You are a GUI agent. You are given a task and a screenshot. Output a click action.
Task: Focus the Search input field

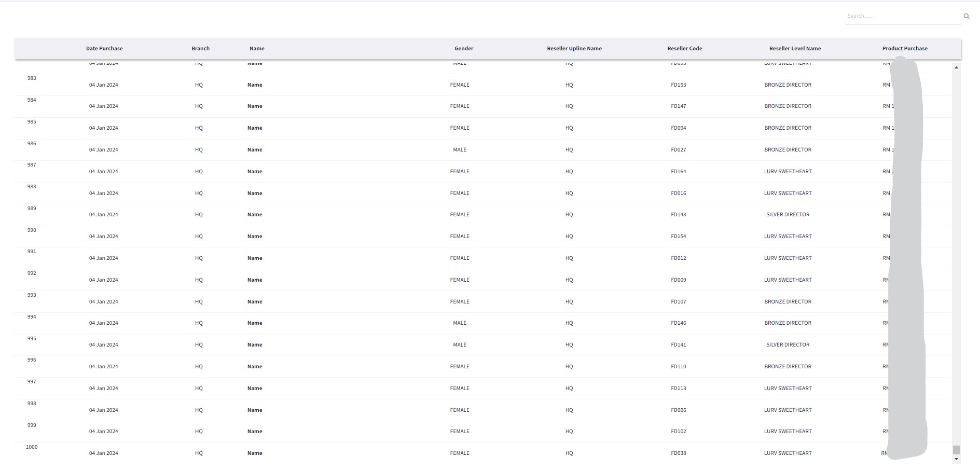coord(903,16)
